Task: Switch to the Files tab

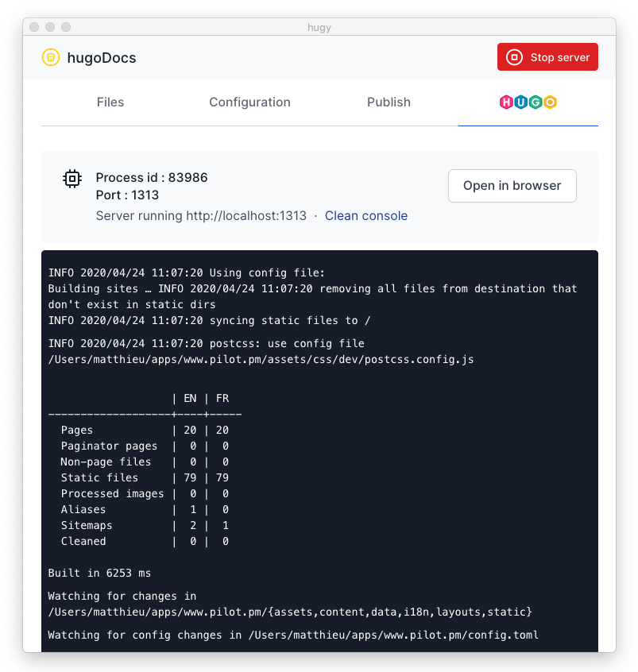Action: pyautogui.click(x=110, y=102)
